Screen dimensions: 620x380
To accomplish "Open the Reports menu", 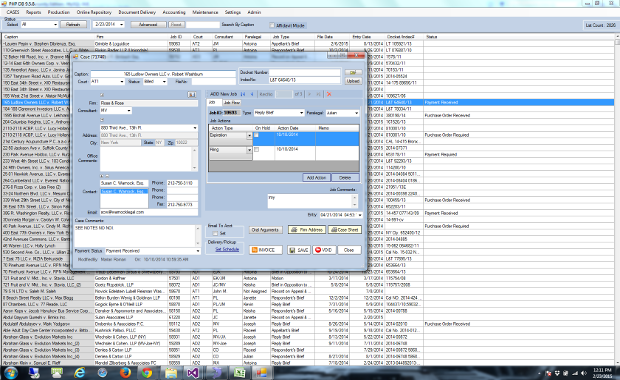I will tap(34, 12).
